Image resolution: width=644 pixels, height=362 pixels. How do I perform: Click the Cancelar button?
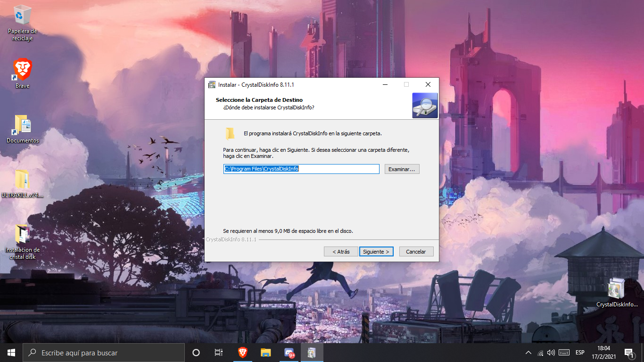point(416,252)
